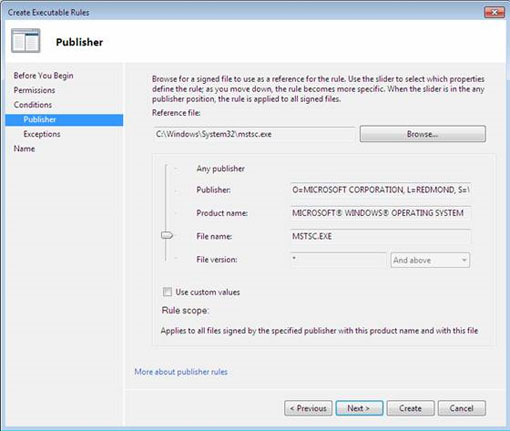Open More about publisher rules link
The height and width of the screenshot is (431, 510).
coord(181,372)
